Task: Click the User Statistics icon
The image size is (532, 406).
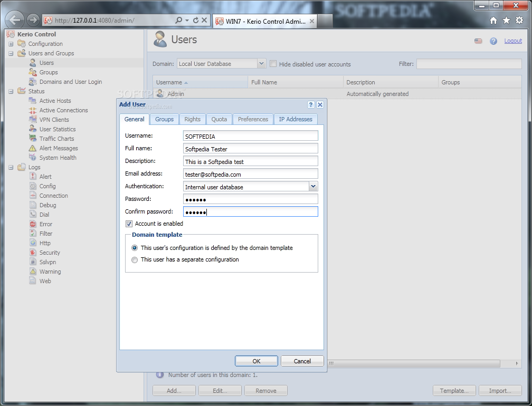Action: click(33, 129)
